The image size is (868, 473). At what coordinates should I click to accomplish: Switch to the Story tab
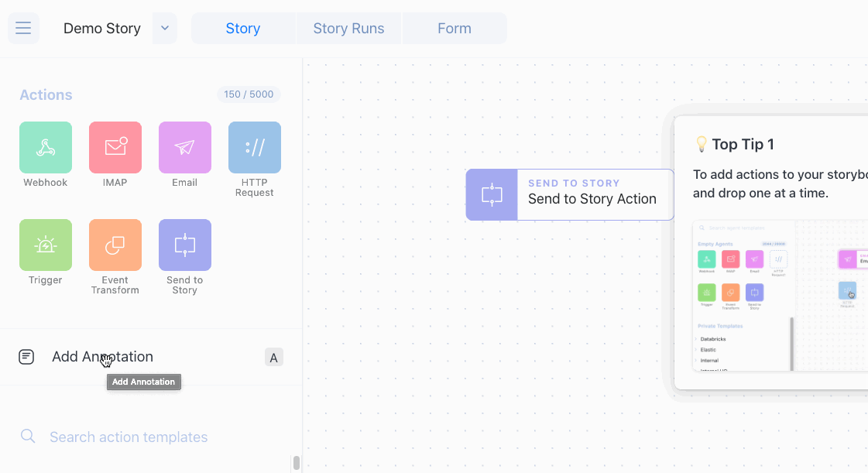click(x=243, y=29)
